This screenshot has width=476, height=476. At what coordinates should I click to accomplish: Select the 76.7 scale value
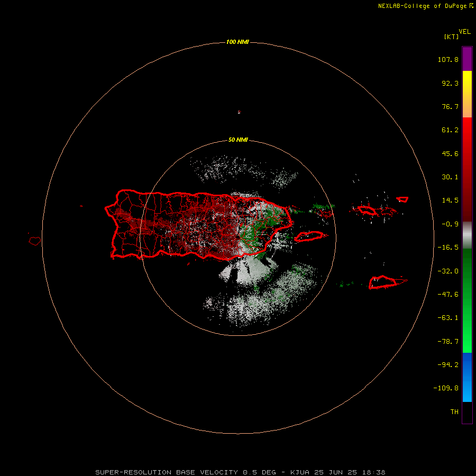(450, 106)
